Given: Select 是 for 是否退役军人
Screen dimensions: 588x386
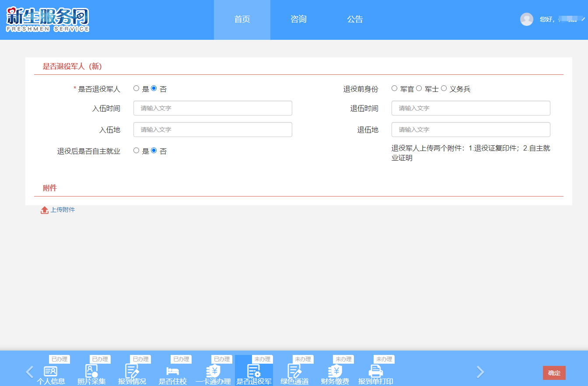Looking at the screenshot, I should (x=136, y=88).
